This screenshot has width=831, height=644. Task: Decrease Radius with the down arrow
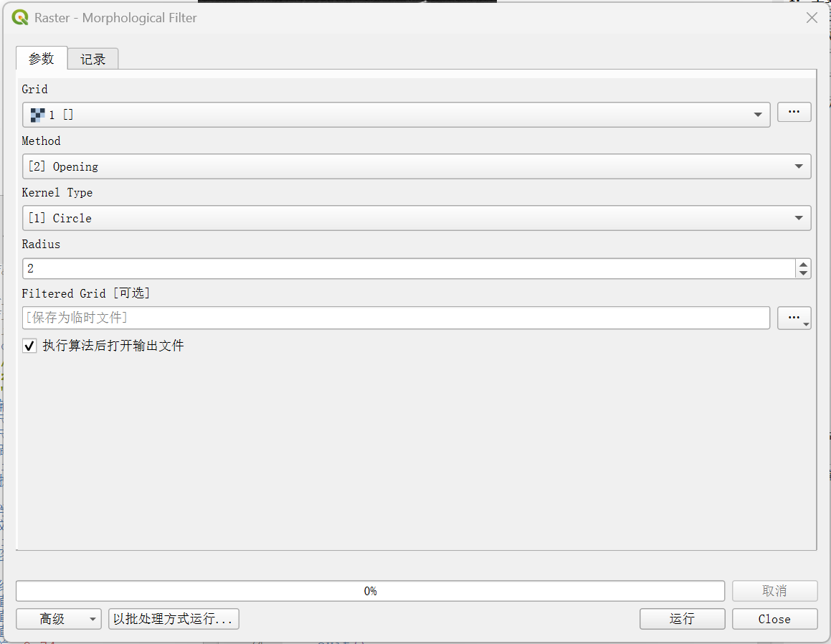pos(803,273)
